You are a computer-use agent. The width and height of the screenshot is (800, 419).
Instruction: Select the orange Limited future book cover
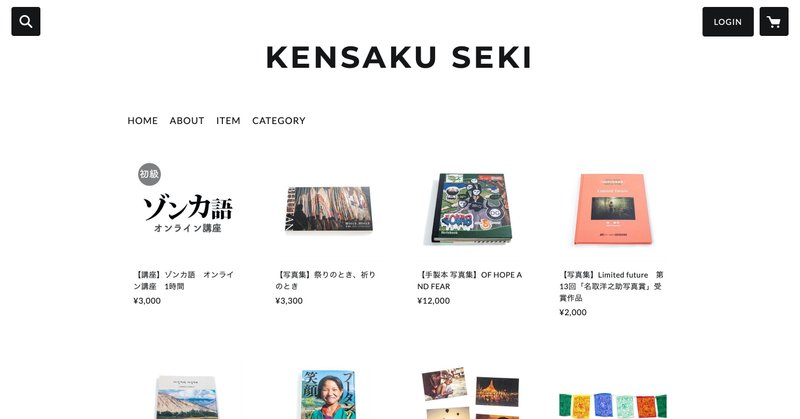click(612, 208)
